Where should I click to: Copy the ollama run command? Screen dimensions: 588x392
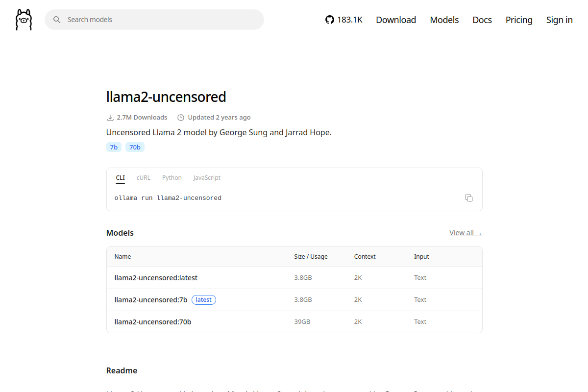pyautogui.click(x=469, y=198)
